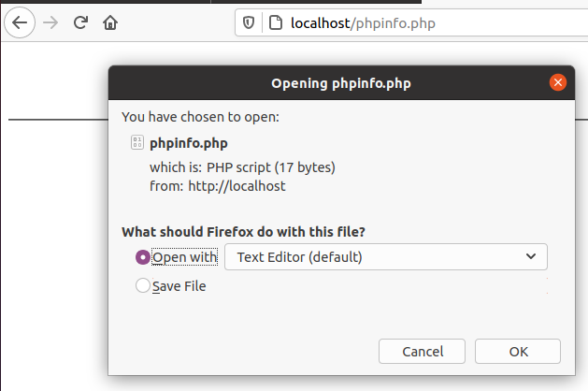
Task: Open the Text Editor (default) dropdown
Action: (386, 257)
